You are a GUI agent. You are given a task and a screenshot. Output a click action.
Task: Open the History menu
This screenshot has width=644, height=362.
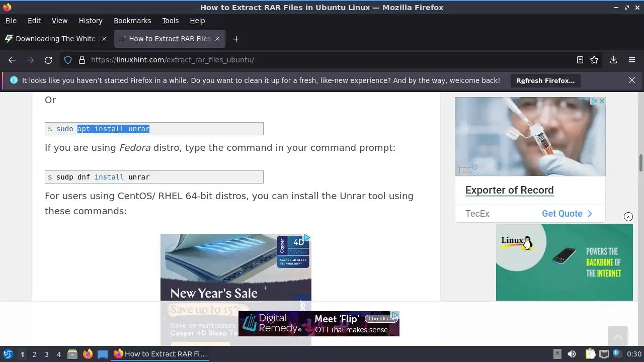[91, 21]
